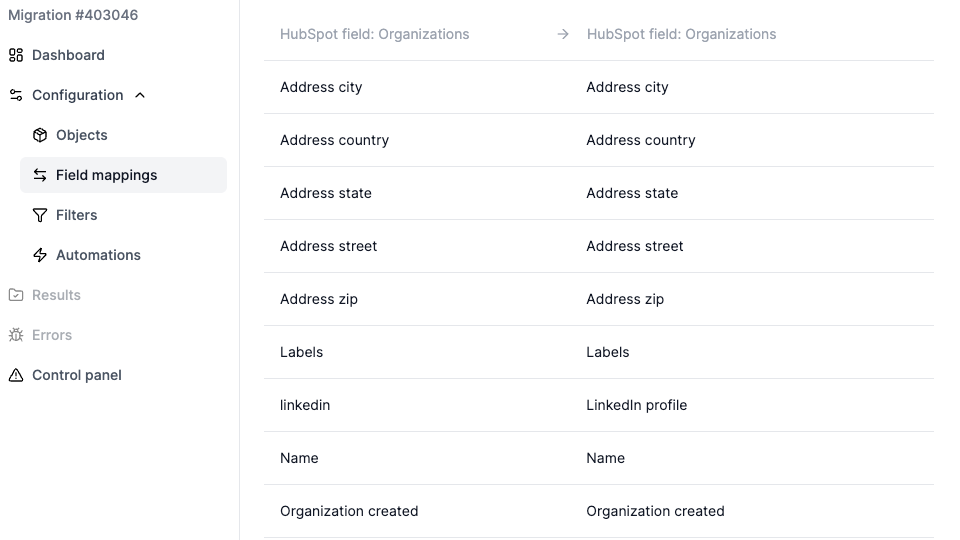Click the Results folder icon
This screenshot has width=960, height=540.
click(16, 295)
